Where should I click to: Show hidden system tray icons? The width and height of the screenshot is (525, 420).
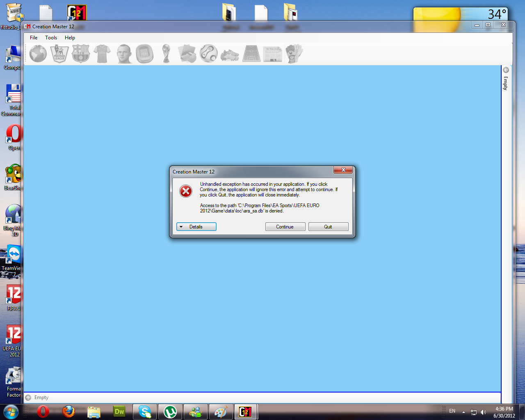tap(463, 412)
